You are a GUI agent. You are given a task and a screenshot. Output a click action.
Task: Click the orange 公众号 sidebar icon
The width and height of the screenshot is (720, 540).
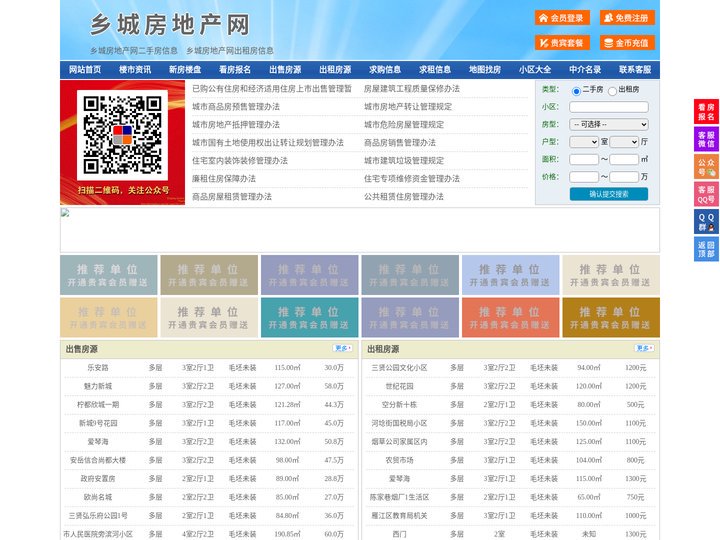coord(706,167)
